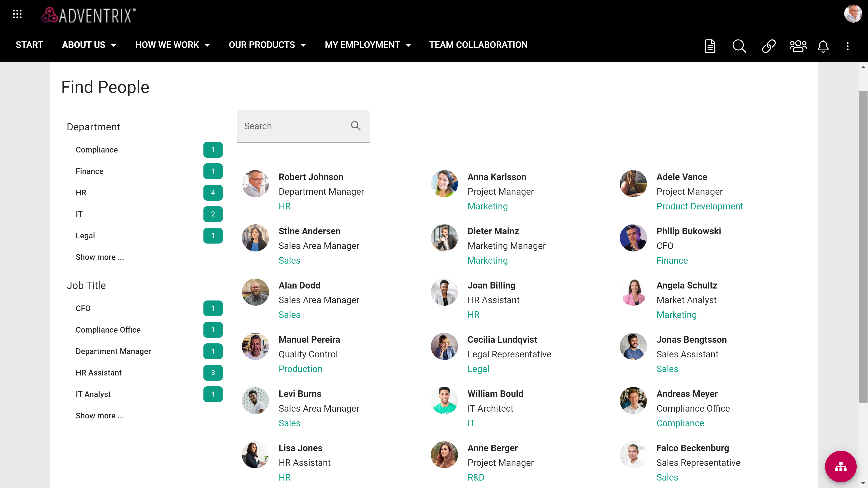This screenshot has width=868, height=488.
Task: Open the people group icon
Action: [798, 46]
